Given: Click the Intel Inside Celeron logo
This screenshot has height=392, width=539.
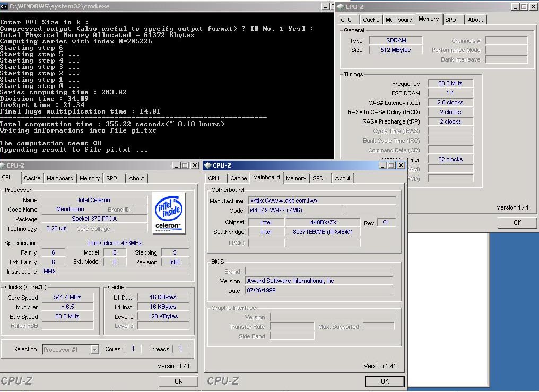Looking at the screenshot, I should (x=169, y=213).
